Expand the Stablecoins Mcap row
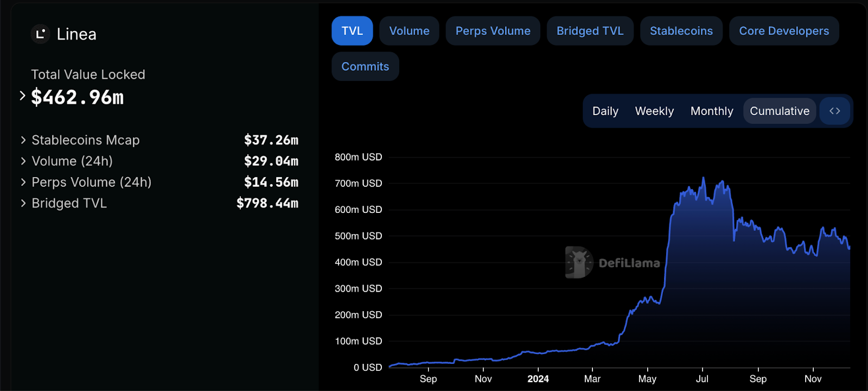The width and height of the screenshot is (868, 391). click(x=158, y=140)
